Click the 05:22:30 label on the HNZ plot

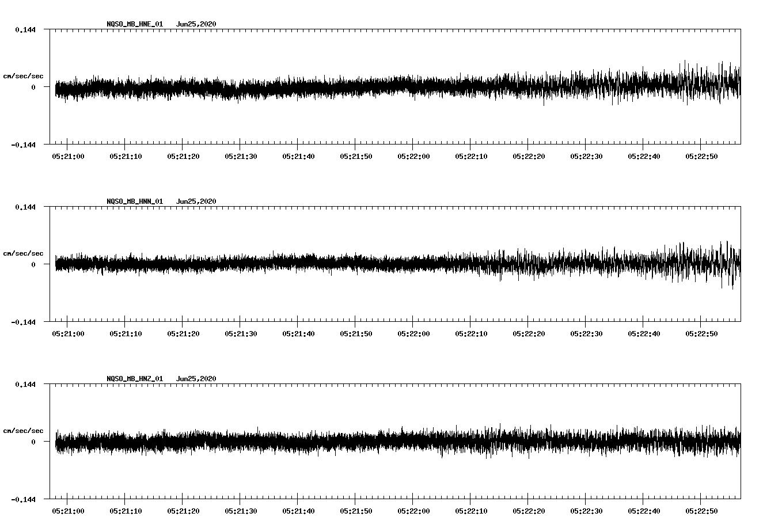(x=586, y=511)
